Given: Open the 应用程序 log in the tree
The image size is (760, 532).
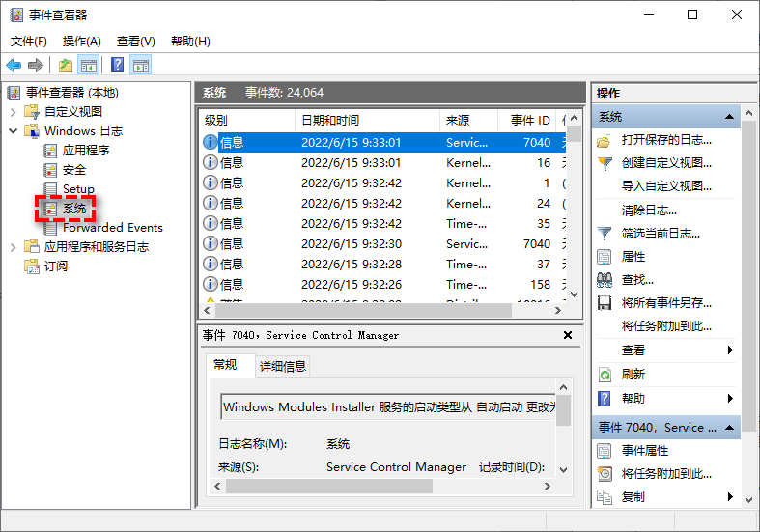Looking at the screenshot, I should point(86,151).
